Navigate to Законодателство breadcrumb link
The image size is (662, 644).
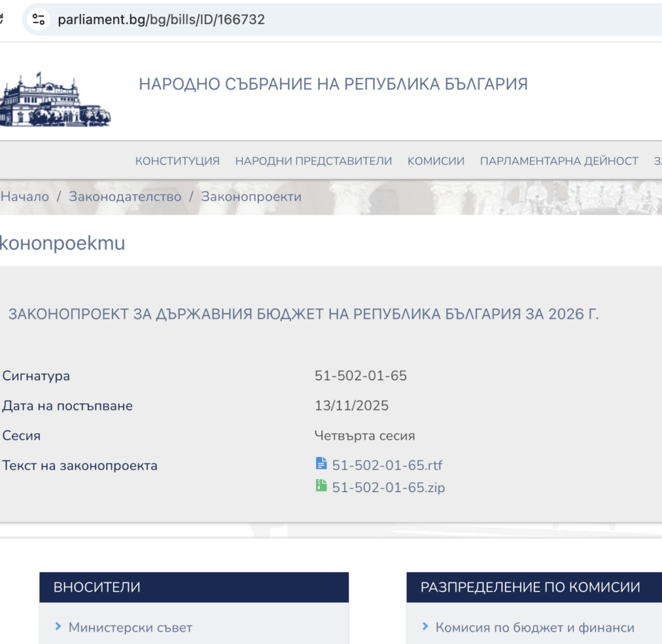[125, 197]
